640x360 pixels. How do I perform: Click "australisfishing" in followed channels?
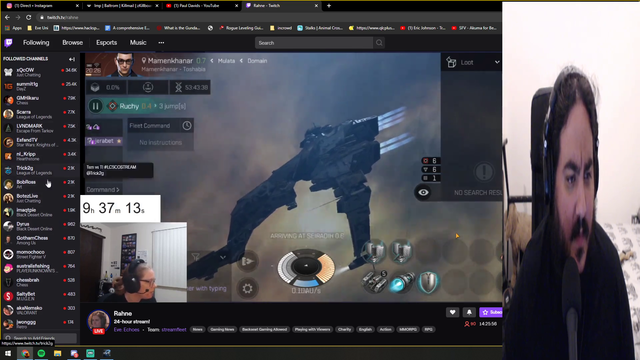pos(33,266)
